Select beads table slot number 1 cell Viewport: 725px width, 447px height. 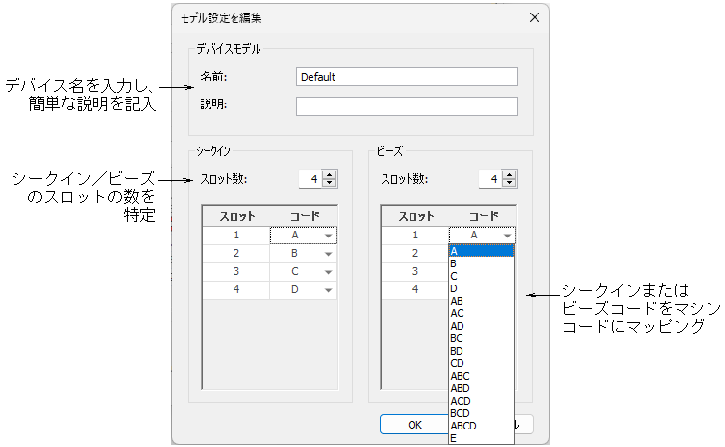point(415,235)
